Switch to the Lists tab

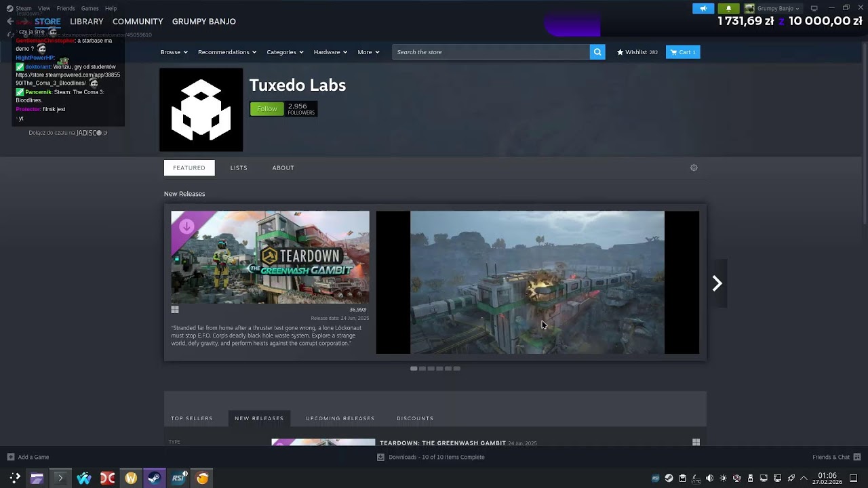pyautogui.click(x=239, y=167)
